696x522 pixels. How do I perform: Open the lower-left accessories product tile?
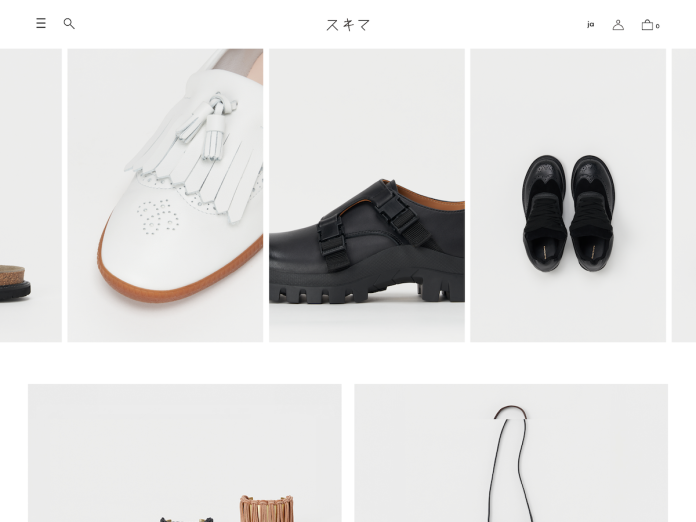click(x=185, y=453)
